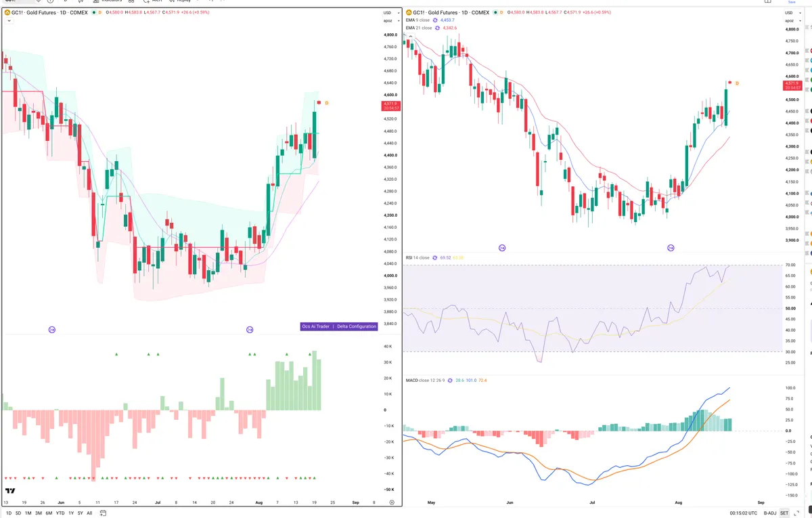
Task: Select 5D time range
Action: (18, 513)
